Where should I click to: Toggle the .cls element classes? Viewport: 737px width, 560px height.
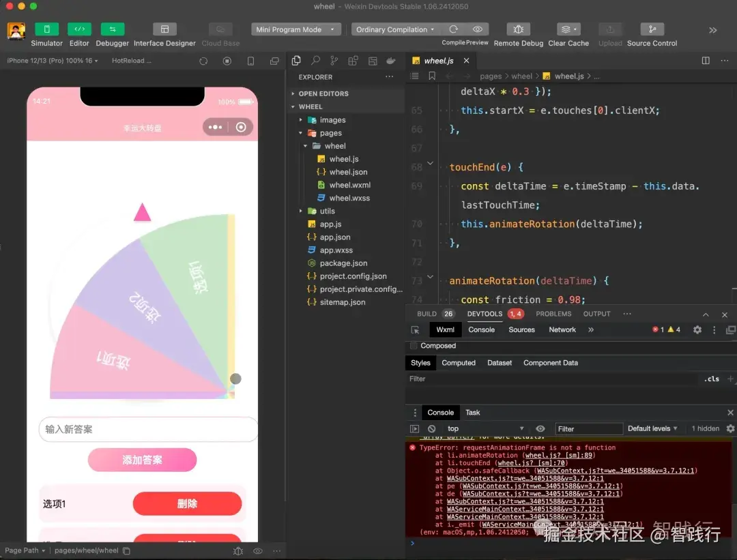point(712,379)
